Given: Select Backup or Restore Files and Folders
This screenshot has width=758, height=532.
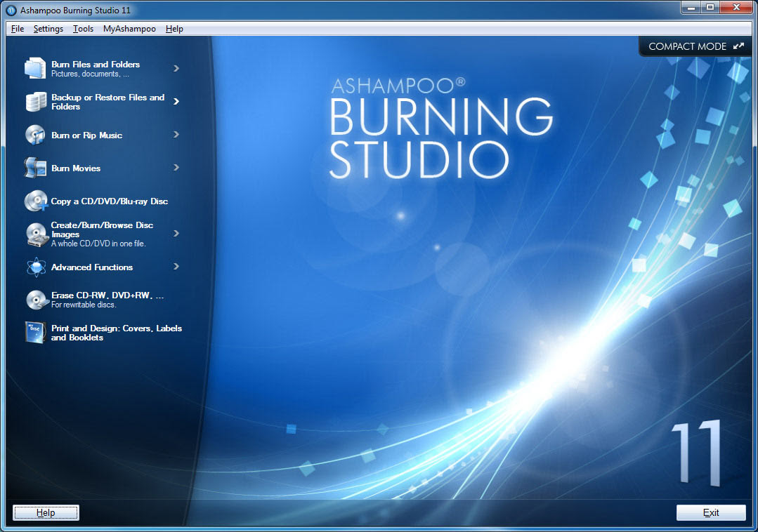Looking at the screenshot, I should coord(107,102).
